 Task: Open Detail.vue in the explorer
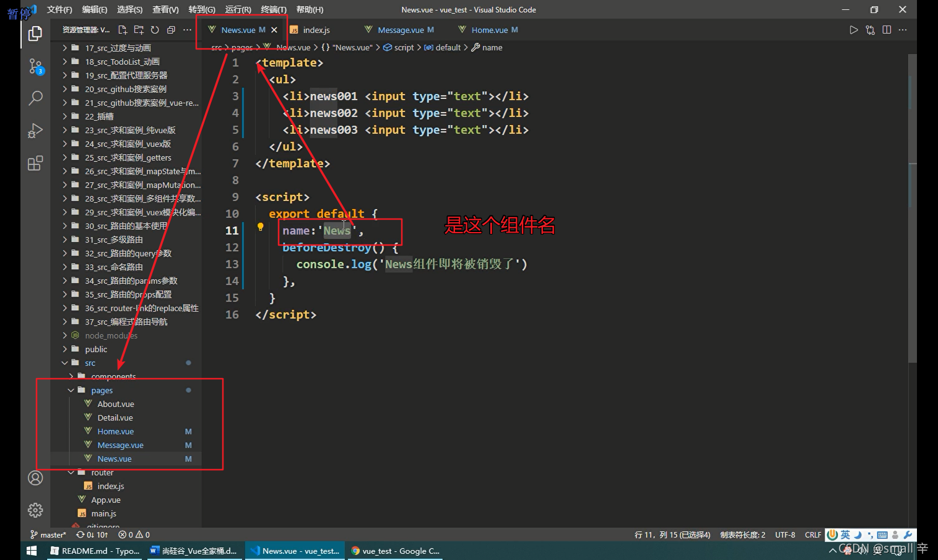pos(127,418)
